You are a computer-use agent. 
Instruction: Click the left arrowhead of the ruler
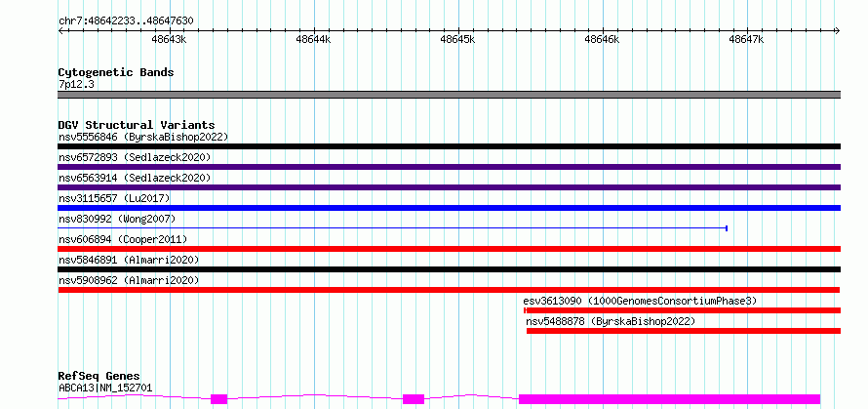60,30
